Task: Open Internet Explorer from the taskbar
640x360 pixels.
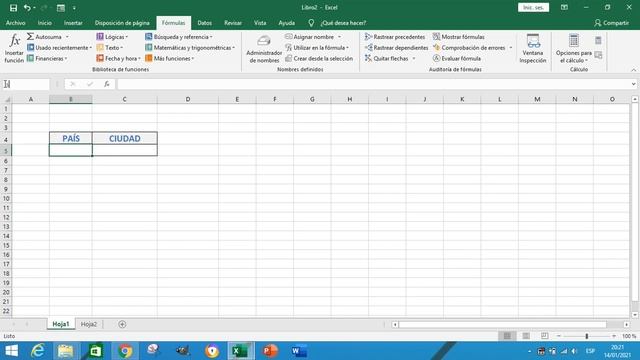Action: tap(38, 351)
